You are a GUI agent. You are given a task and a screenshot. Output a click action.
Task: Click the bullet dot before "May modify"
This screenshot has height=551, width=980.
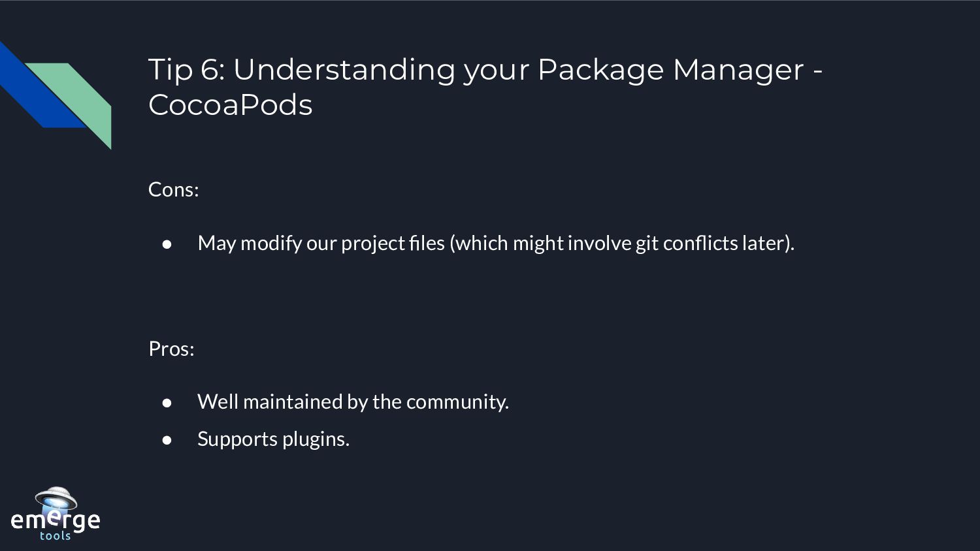(x=167, y=244)
